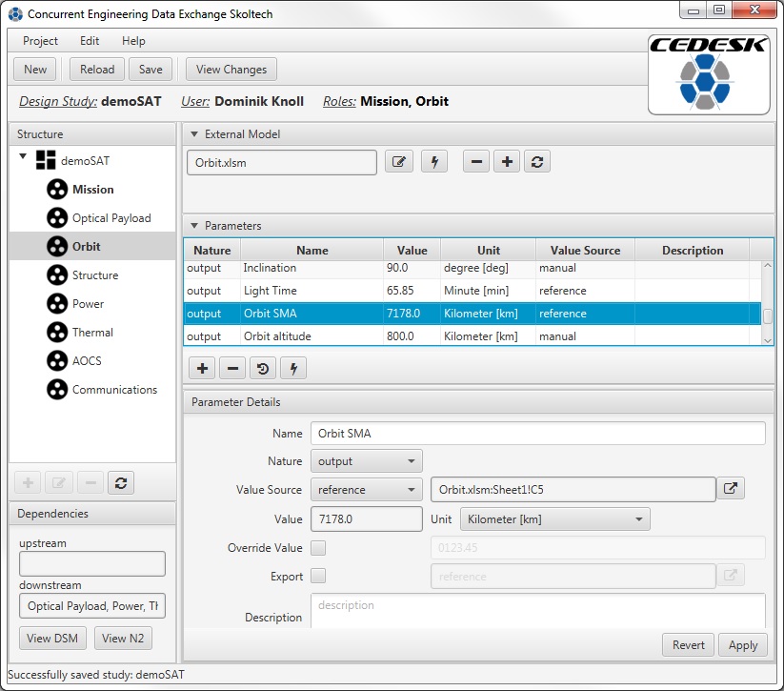Open the Nature dropdown
The width and height of the screenshot is (784, 691).
[367, 461]
